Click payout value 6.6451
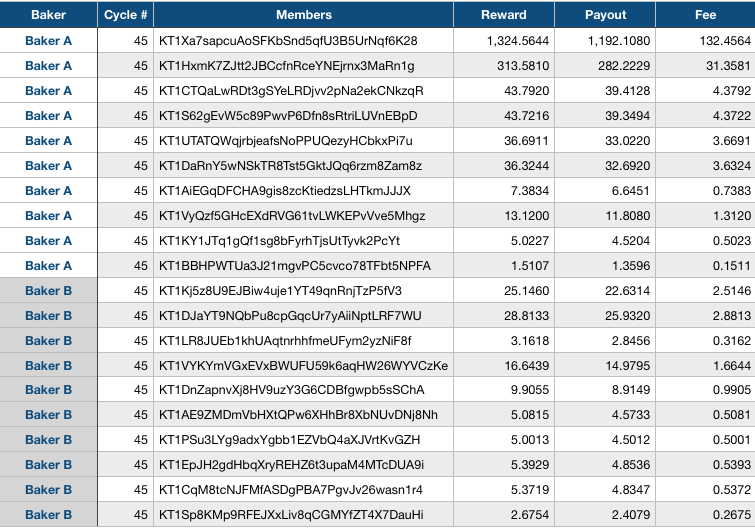 tap(631, 191)
